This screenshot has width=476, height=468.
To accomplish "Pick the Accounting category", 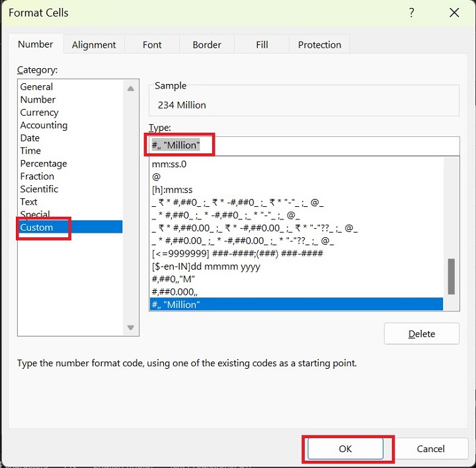I will [44, 125].
